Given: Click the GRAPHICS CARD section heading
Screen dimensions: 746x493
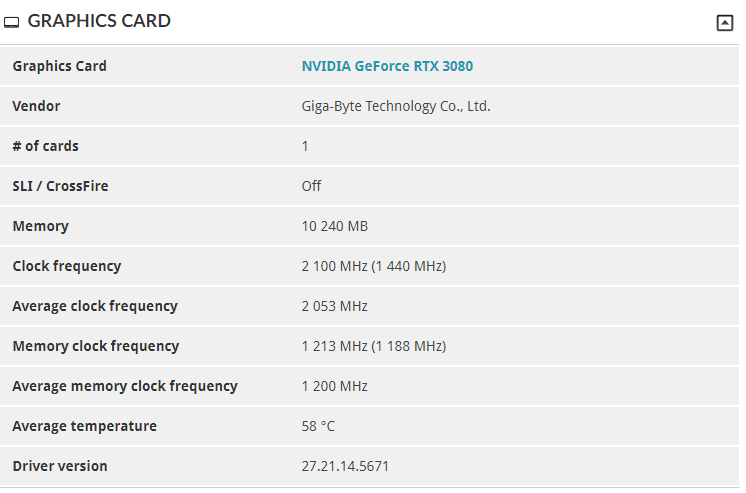Looking at the screenshot, I should (x=99, y=21).
